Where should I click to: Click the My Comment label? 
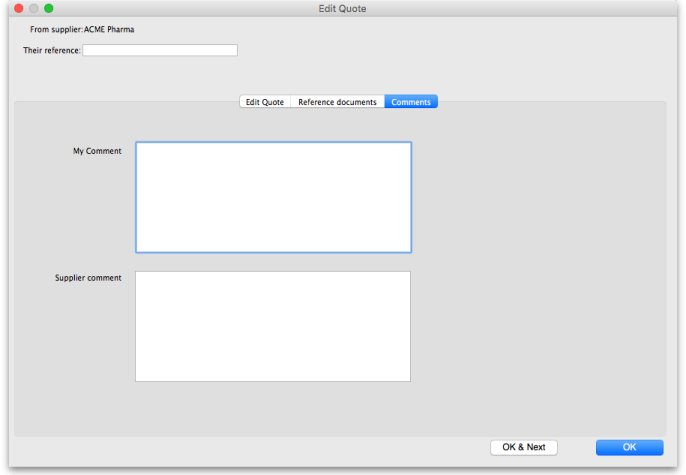pyautogui.click(x=97, y=152)
